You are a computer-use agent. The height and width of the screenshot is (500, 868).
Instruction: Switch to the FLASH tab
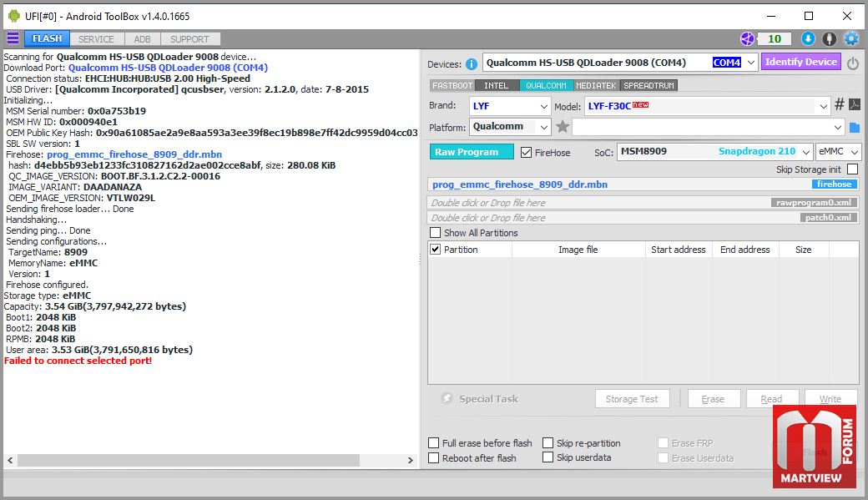point(47,38)
